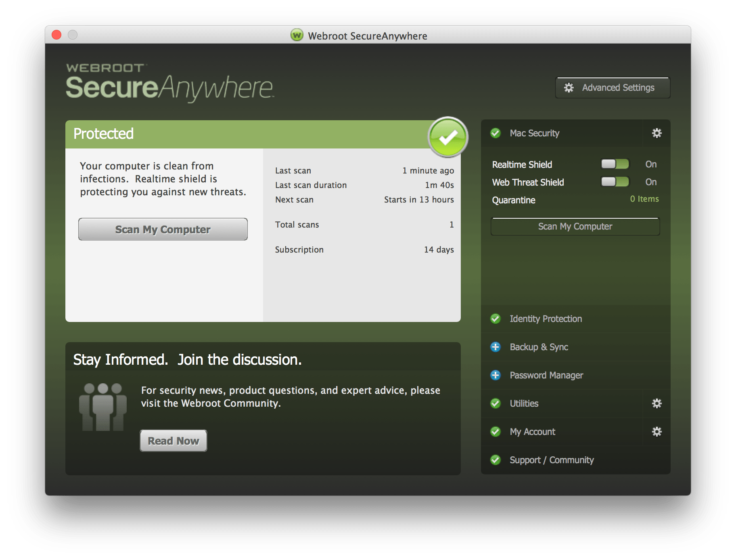This screenshot has width=736, height=560.
Task: Click the 'Starts in 13 hours' value
Action: tap(419, 200)
